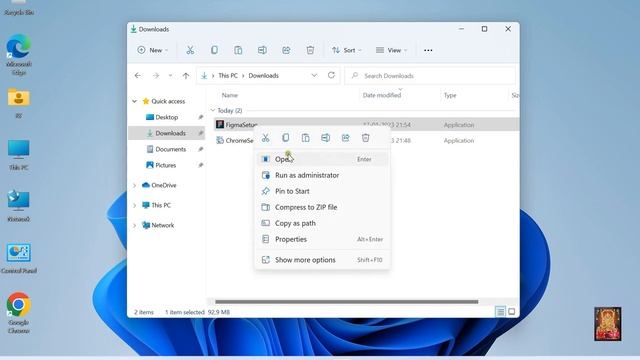640x360 pixels.
Task: Choose Pin to Start
Action: (322, 191)
